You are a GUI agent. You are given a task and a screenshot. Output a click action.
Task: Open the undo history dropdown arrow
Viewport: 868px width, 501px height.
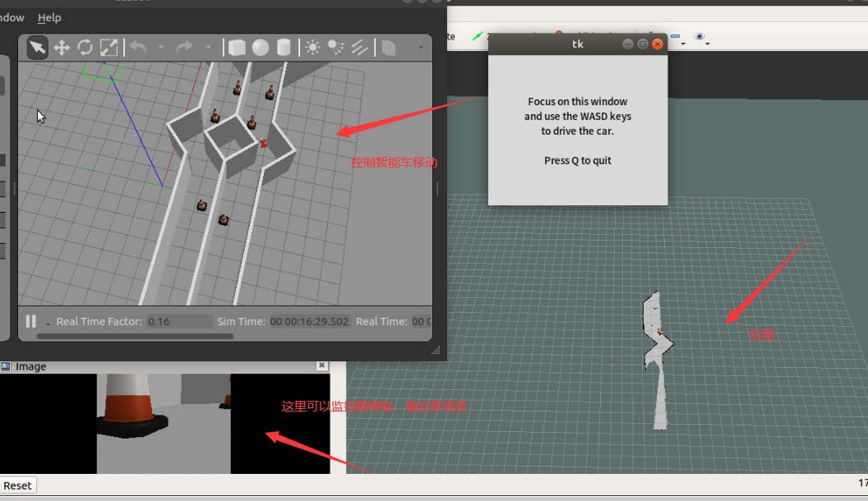pos(161,48)
